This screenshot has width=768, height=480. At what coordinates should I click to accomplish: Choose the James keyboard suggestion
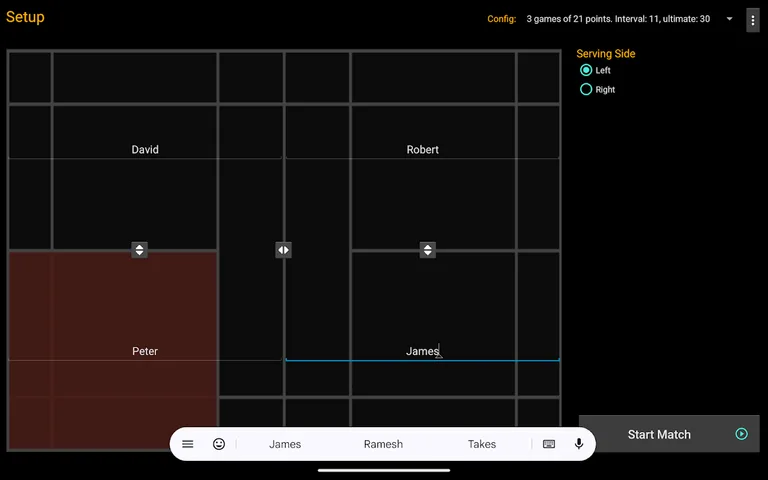coord(285,444)
